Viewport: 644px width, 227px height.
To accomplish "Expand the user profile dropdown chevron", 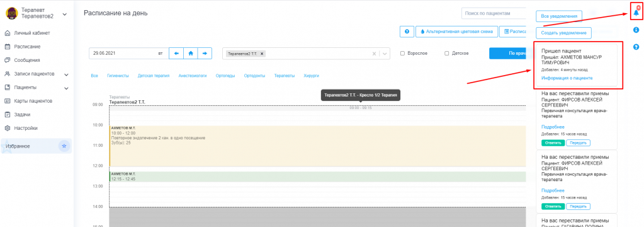I will pyautogui.click(x=64, y=15).
